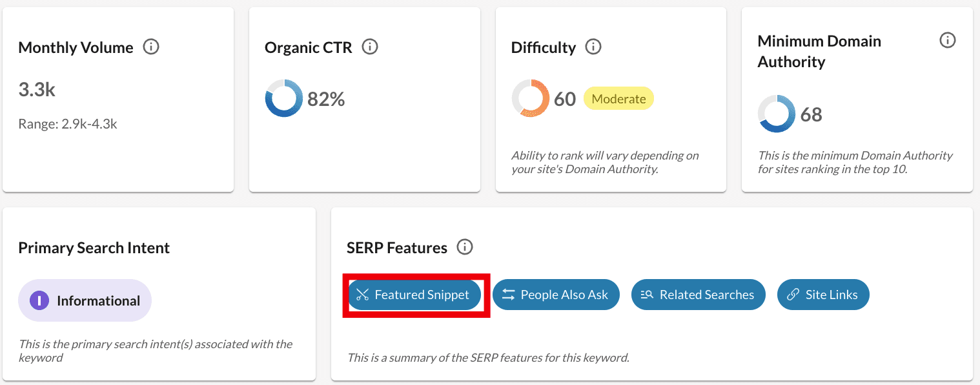Click the yellow Moderate difficulty badge

point(618,98)
